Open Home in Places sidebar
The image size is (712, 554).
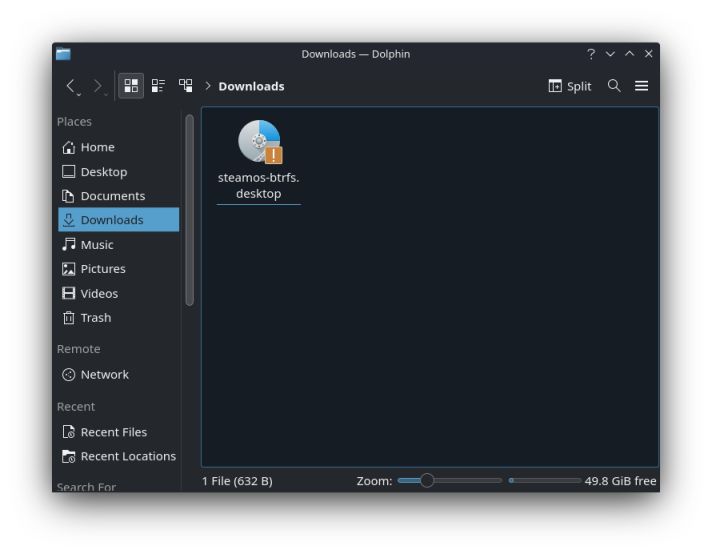point(119,147)
